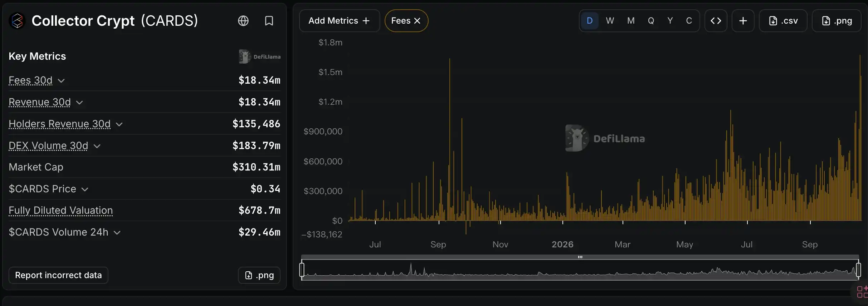Switch to monthly M interval
This screenshot has height=306, width=868.
[x=631, y=21]
